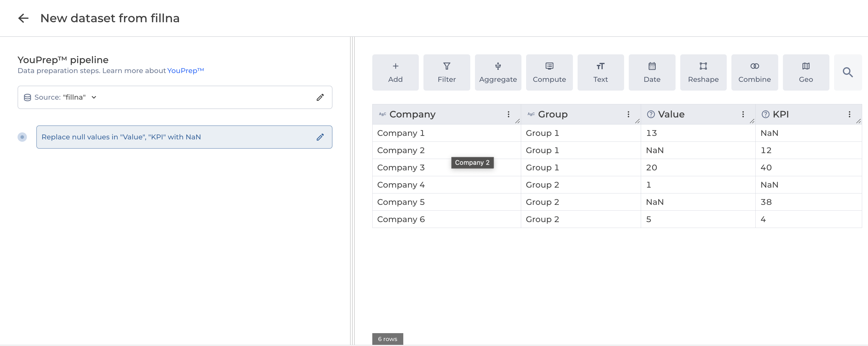Edit the Replace null values step
This screenshot has height=346, width=868.
320,137
